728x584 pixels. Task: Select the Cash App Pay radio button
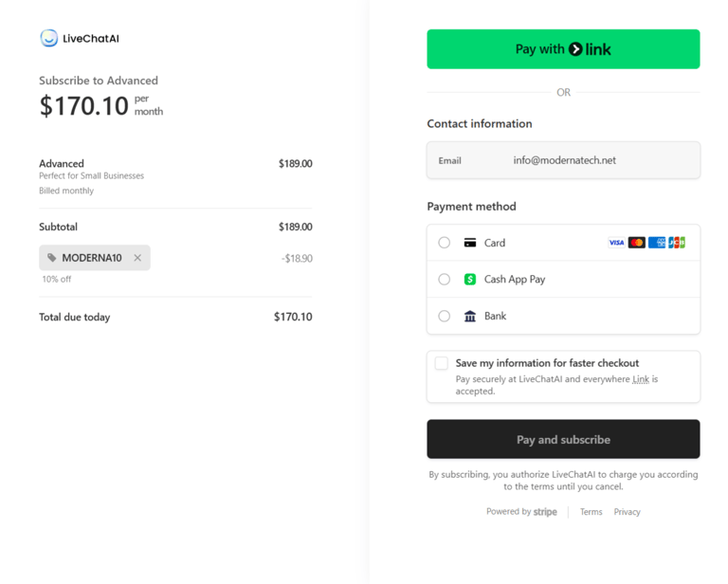point(444,280)
